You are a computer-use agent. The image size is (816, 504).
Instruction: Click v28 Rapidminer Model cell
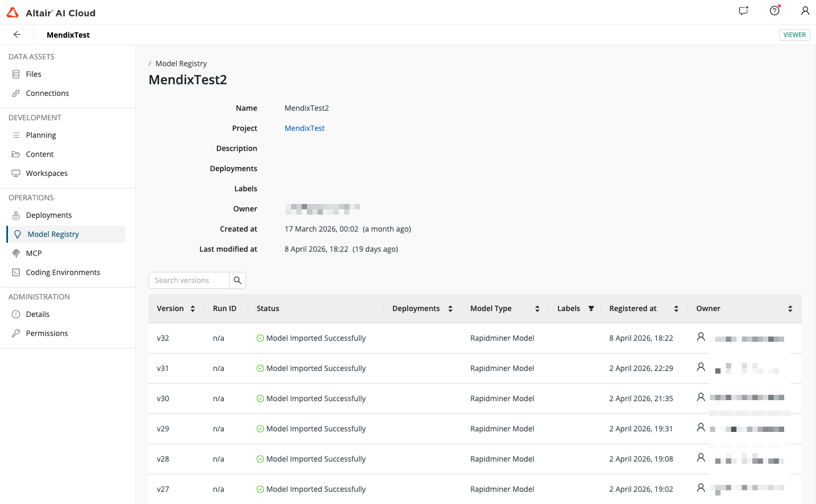coord(502,459)
